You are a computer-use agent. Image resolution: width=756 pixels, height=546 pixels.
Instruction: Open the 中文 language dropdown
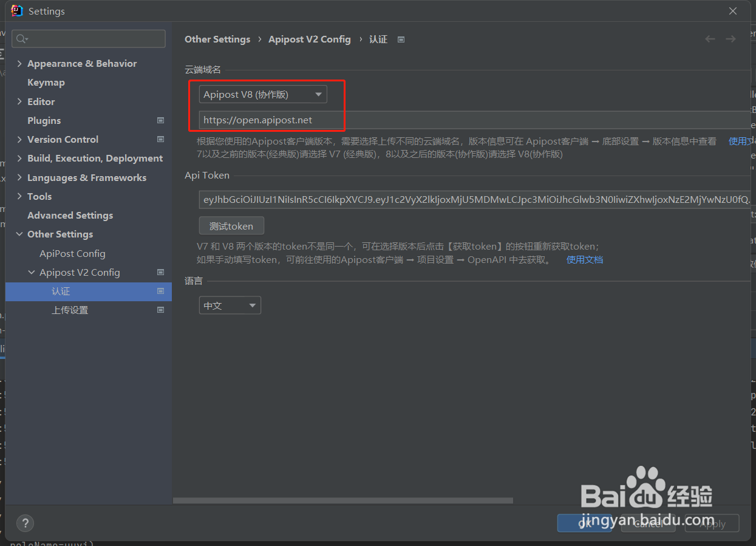[x=230, y=305]
